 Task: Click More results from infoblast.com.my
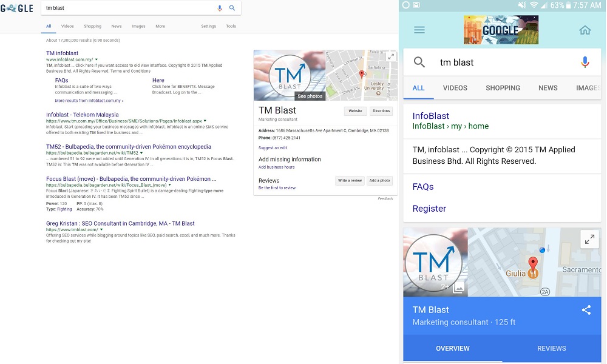click(89, 101)
